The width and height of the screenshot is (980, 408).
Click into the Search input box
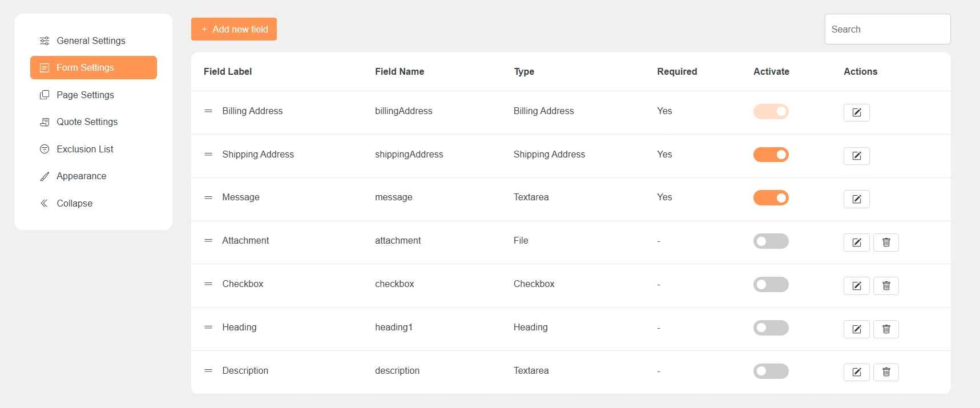click(x=887, y=29)
